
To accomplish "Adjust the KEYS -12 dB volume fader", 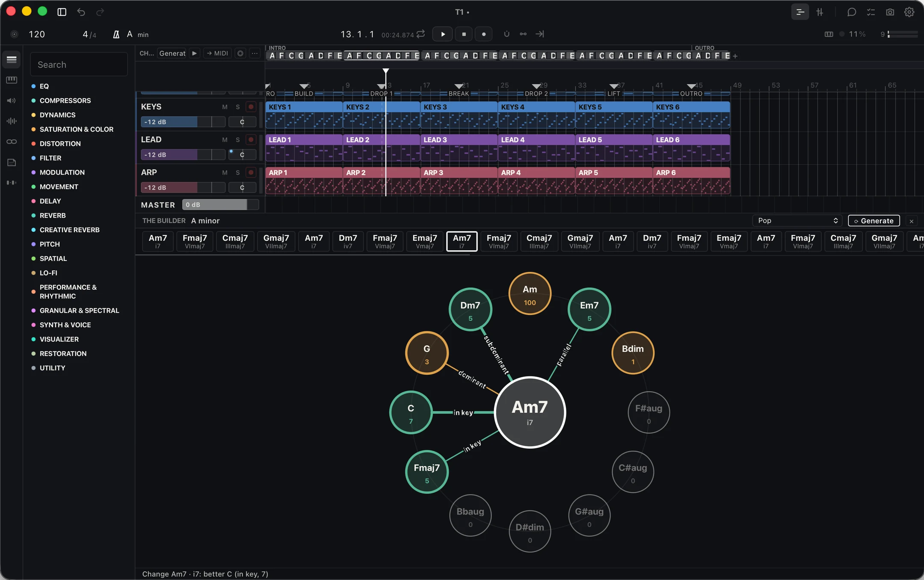I will (183, 122).
